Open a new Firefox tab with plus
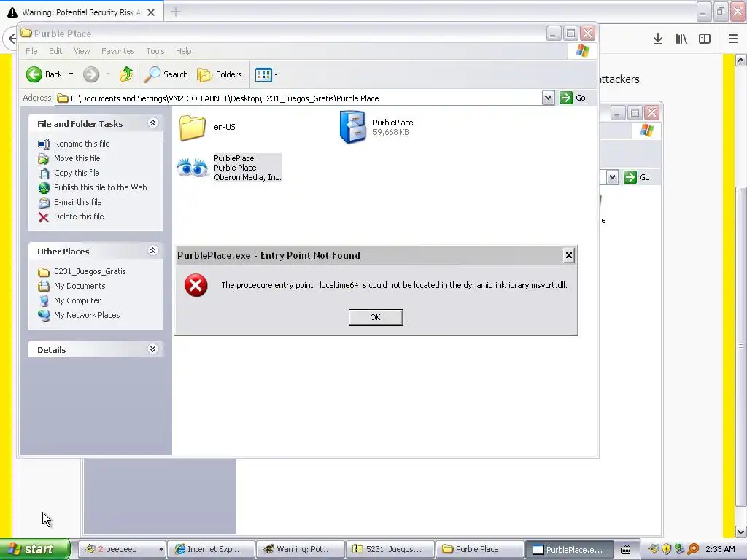 176,12
